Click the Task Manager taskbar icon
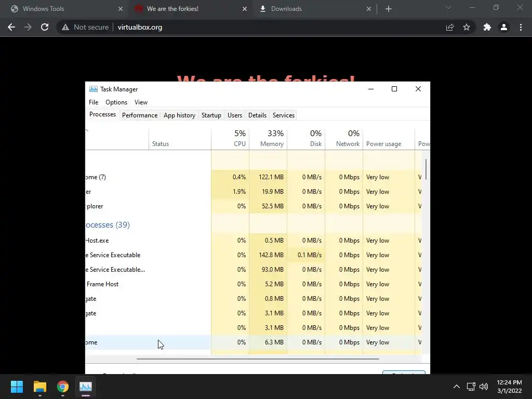532x399 pixels. tap(86, 387)
